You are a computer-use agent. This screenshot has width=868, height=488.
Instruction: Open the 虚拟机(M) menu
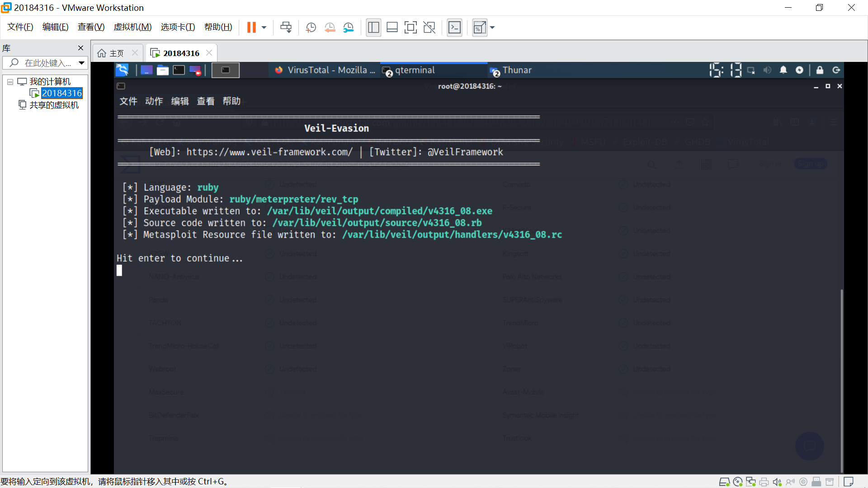coord(132,27)
